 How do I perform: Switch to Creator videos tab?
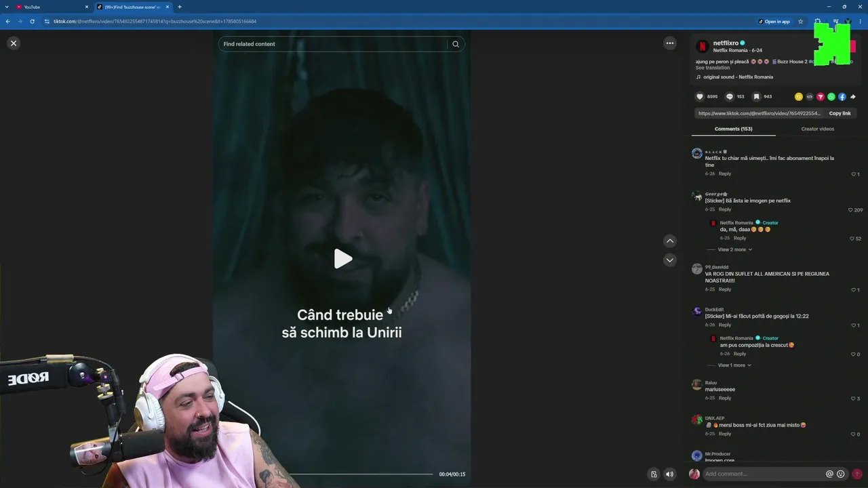point(818,129)
